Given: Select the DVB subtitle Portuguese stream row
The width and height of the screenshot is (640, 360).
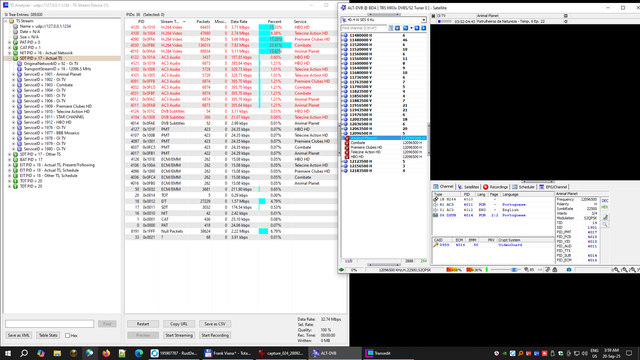Looking at the screenshot, I should pos(493,215).
